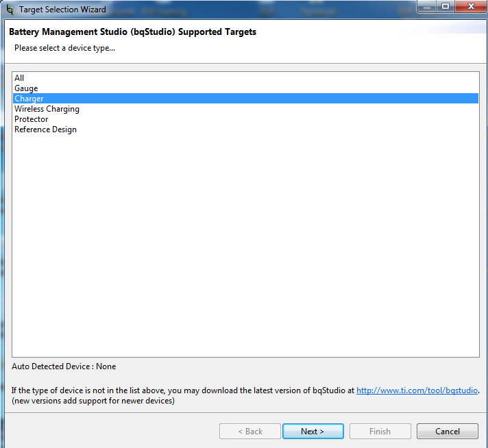The width and height of the screenshot is (488, 448).
Task: Choose Wireless Charging device type
Action: (245, 109)
